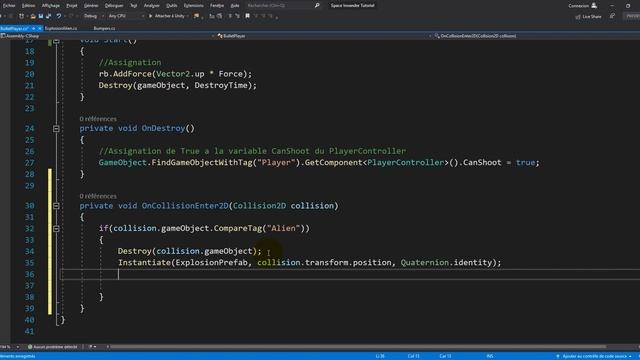Click the open file folder toolbar icon
640x360 pixels.
pyautogui.click(x=33, y=16)
